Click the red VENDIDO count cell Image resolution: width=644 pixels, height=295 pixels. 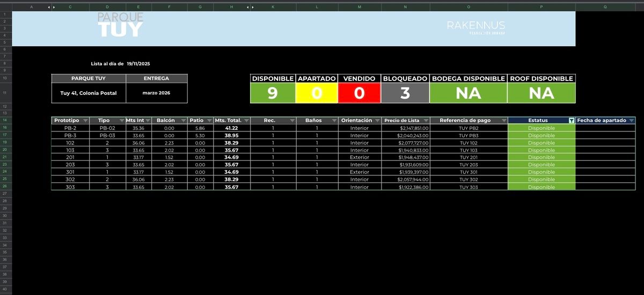pos(359,93)
